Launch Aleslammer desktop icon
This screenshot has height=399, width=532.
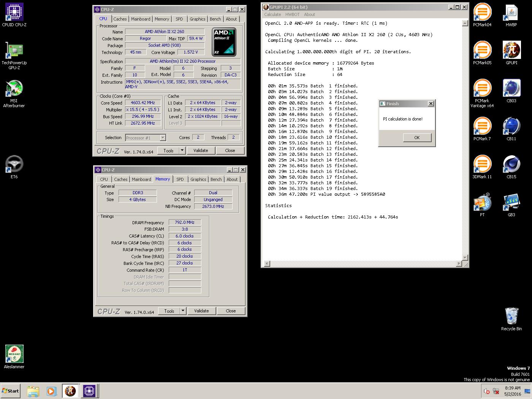click(14, 357)
